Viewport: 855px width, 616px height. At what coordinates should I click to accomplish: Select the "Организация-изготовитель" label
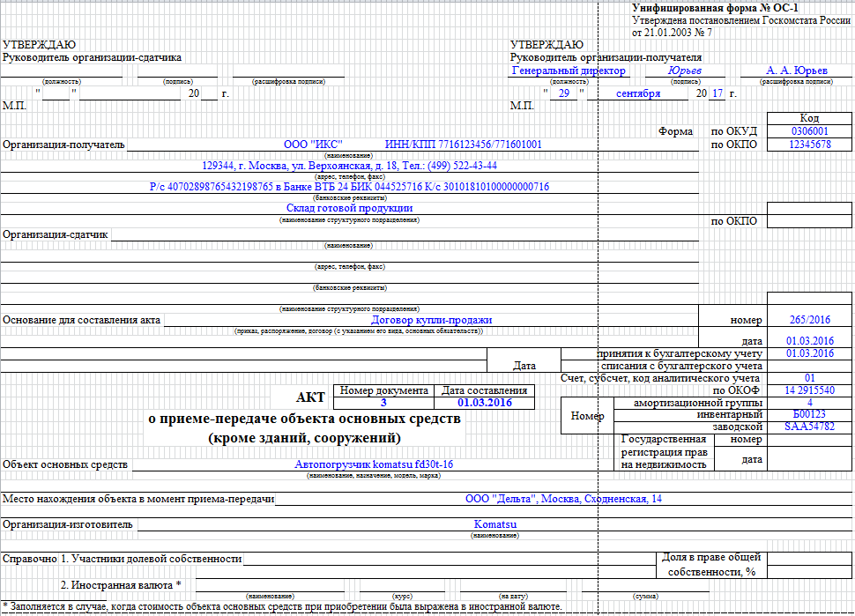pyautogui.click(x=68, y=524)
